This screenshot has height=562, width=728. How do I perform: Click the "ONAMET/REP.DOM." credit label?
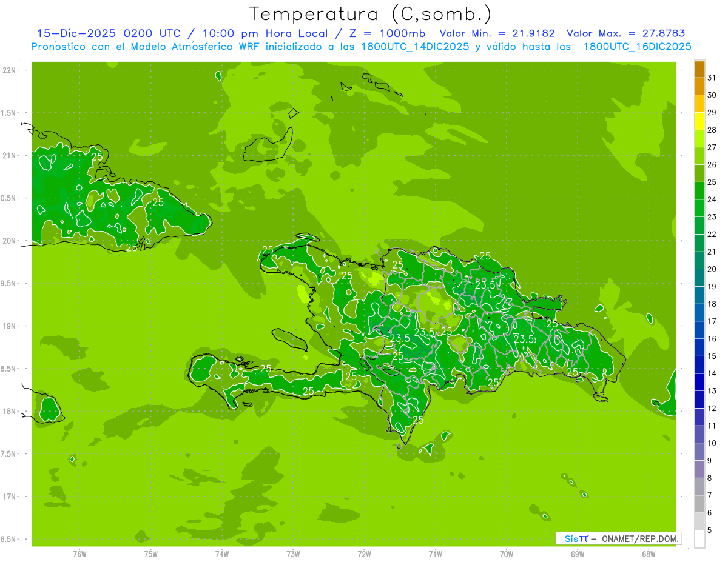click(640, 538)
